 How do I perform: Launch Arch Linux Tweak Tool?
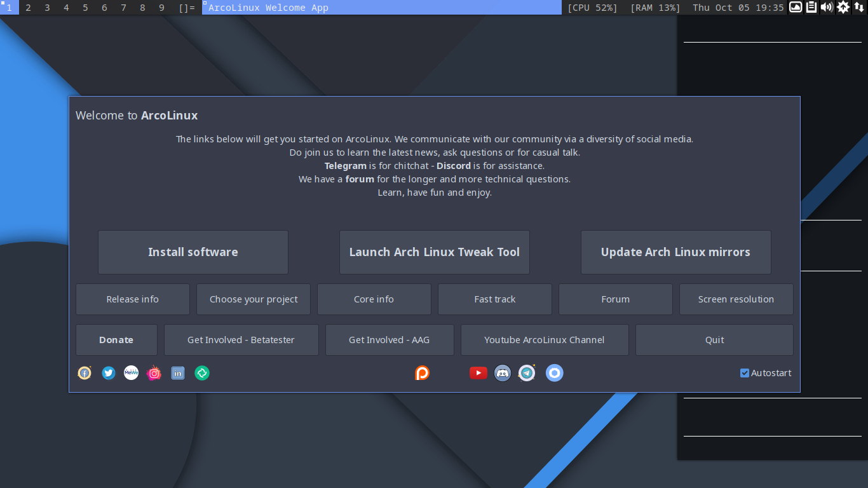tap(435, 252)
